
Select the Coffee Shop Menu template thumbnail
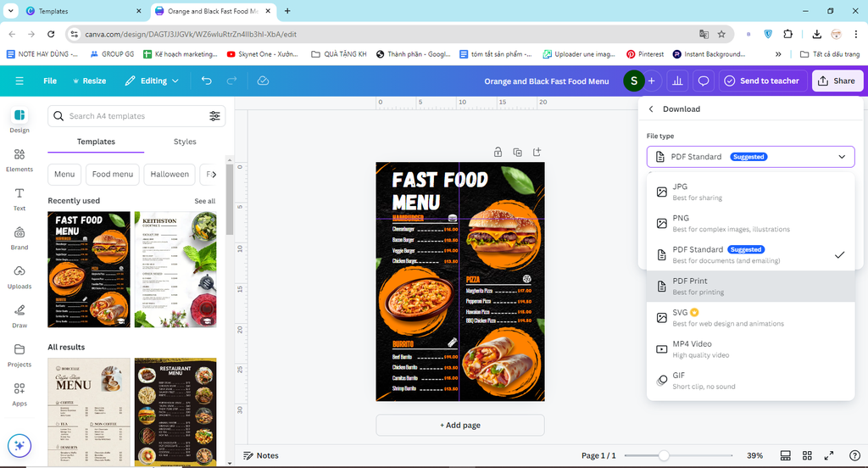89,411
